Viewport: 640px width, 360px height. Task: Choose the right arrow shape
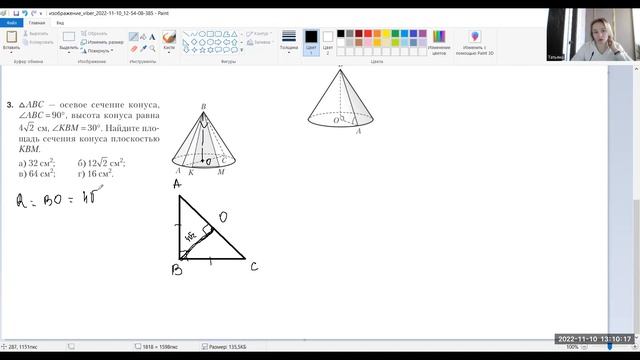tap(218, 42)
